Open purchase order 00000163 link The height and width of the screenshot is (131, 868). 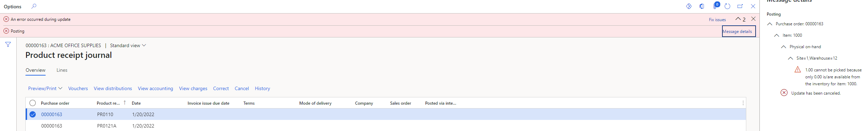52,114
